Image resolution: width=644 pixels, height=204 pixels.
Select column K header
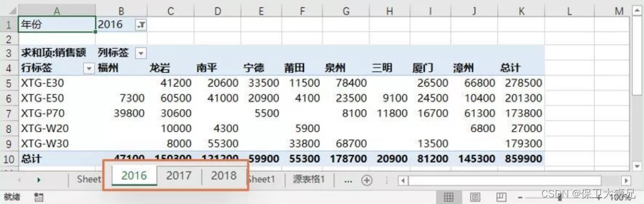click(521, 11)
